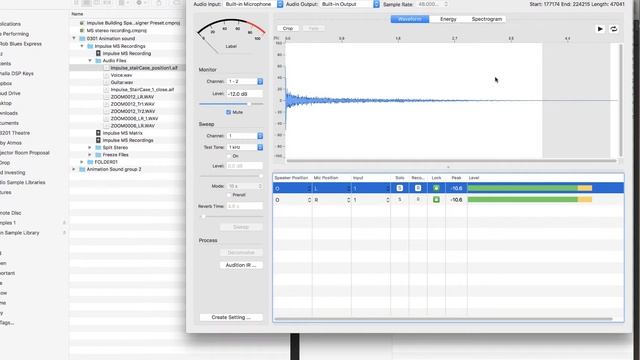This screenshot has height=360, width=640.
Task: Switch to the Waveform tab
Action: point(410,19)
